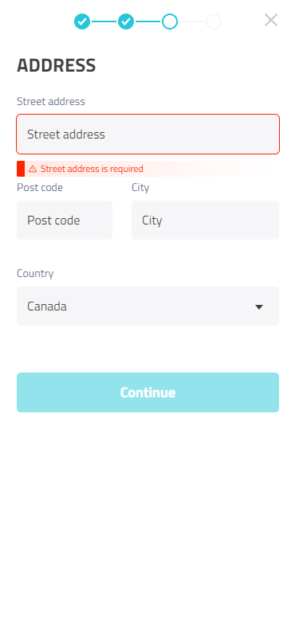
Task: Expand Country list via the arrow
Action: (258, 306)
